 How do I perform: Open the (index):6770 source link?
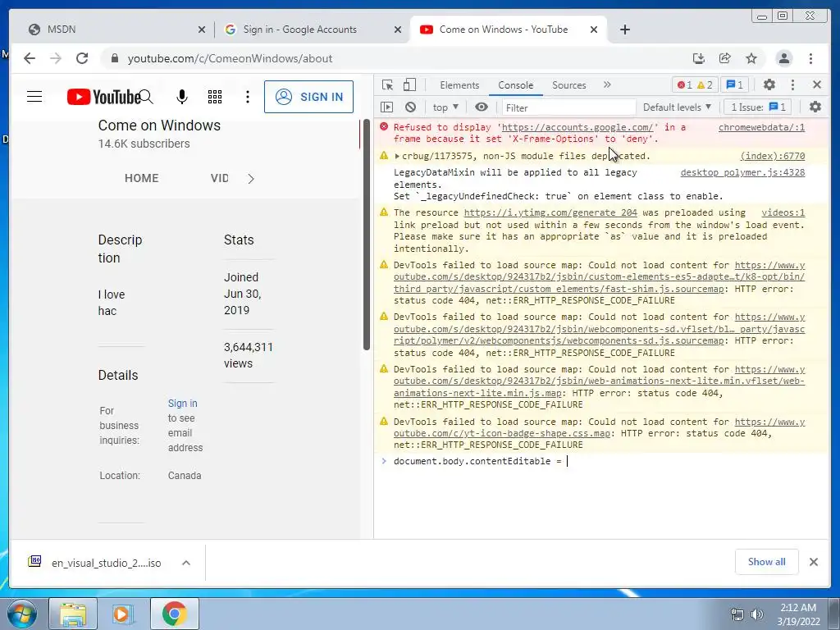tap(773, 156)
